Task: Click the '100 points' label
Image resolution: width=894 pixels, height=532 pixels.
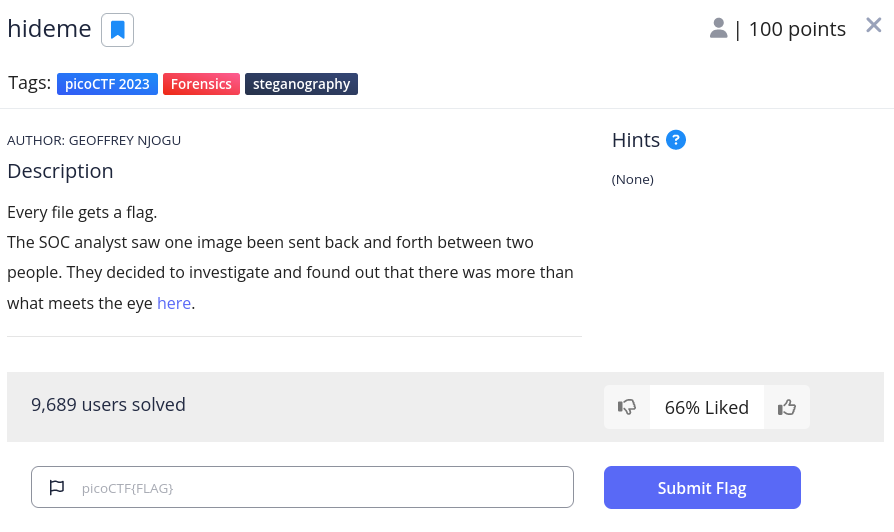Action: [797, 29]
